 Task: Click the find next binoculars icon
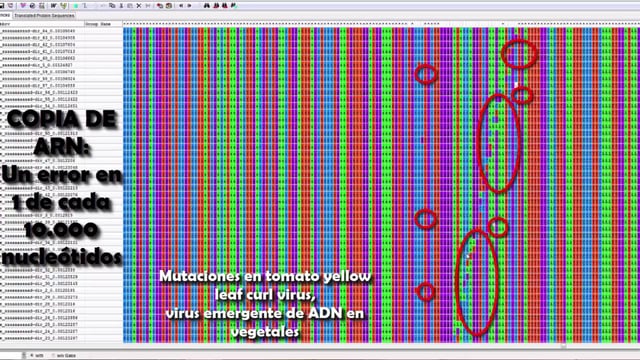click(x=216, y=6)
